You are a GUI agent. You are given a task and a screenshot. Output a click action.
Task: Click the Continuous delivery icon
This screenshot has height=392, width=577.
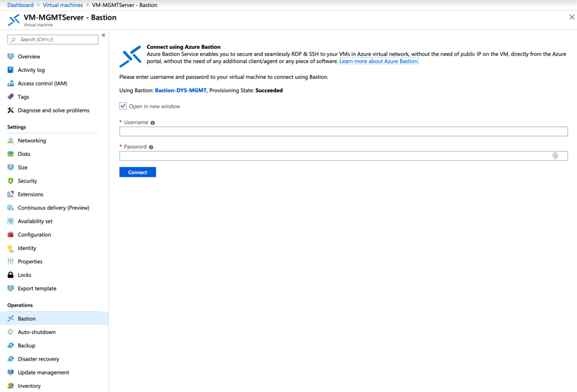[x=10, y=208]
